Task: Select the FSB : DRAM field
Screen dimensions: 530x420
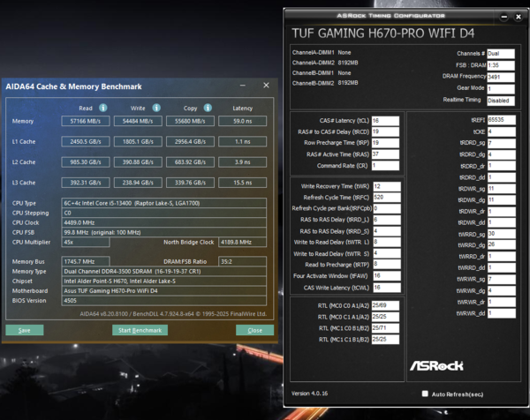Action: click(x=501, y=65)
